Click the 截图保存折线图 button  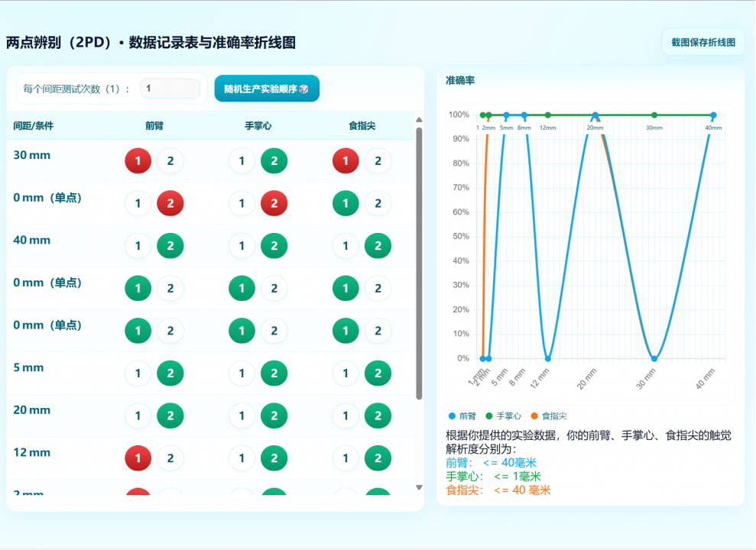pos(702,43)
